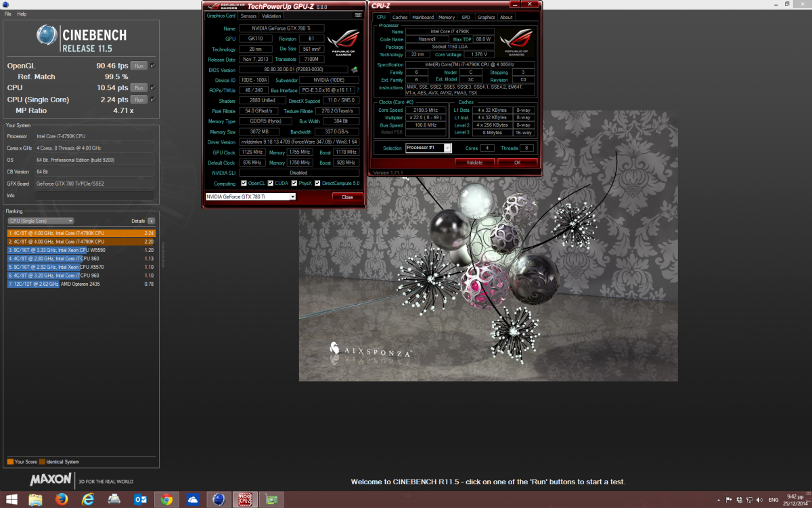Open the CPU (Single Core) ranking dropdown

(x=41, y=221)
